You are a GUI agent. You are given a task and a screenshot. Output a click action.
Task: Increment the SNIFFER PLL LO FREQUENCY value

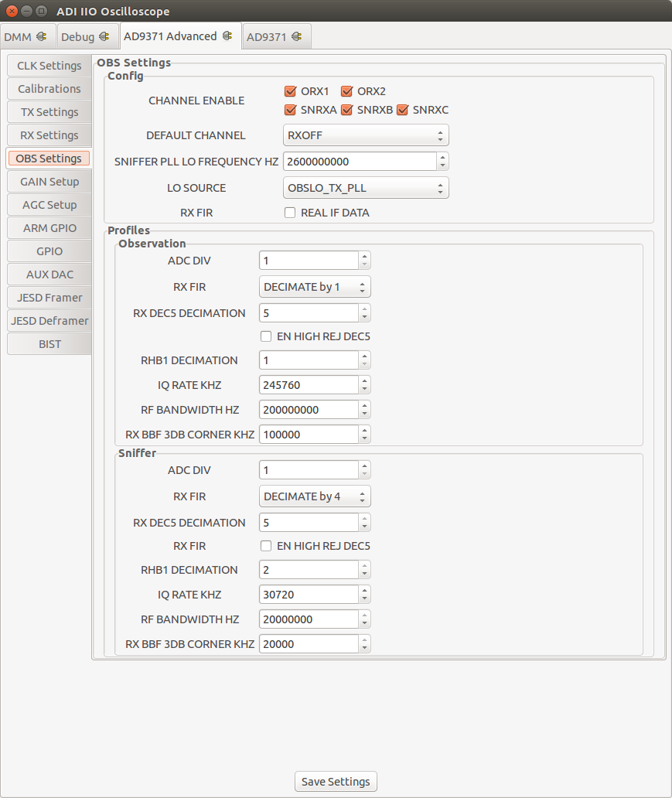(442, 158)
